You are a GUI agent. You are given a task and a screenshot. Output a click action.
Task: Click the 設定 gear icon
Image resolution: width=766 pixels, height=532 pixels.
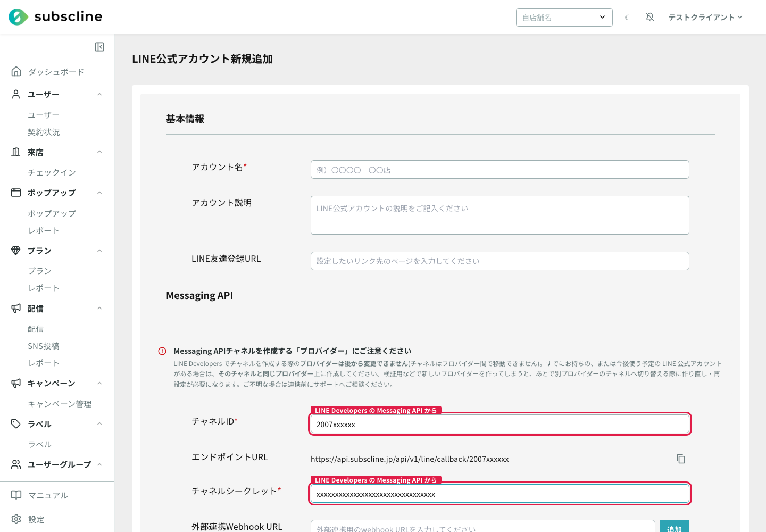point(16,519)
